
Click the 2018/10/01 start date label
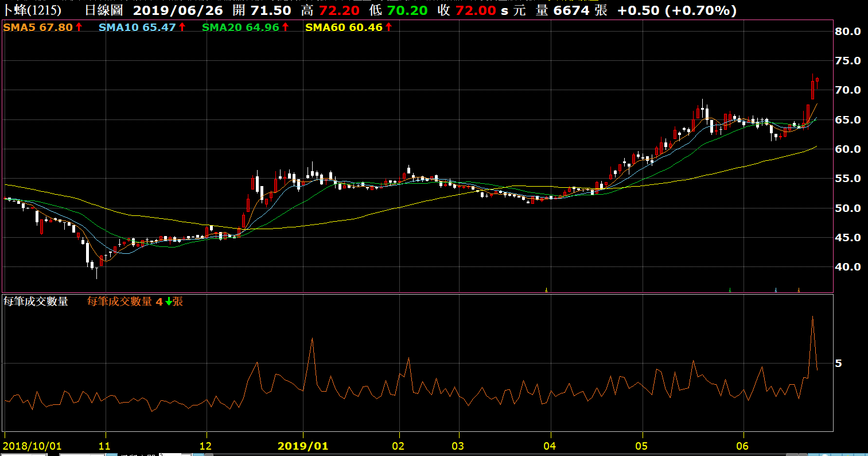point(32,446)
